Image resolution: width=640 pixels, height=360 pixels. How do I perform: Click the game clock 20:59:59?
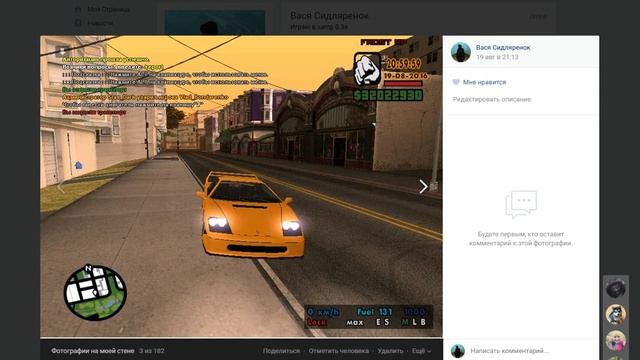403,64
